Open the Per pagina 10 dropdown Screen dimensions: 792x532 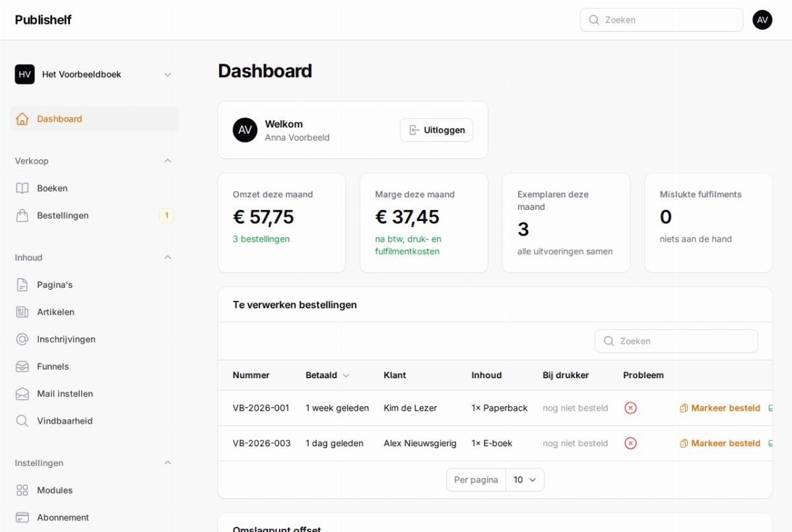coord(525,480)
